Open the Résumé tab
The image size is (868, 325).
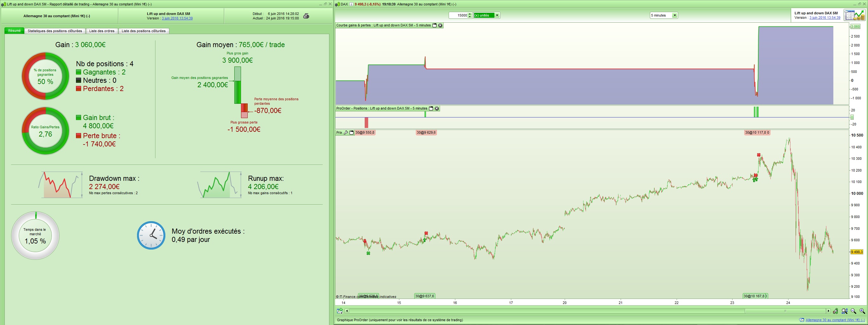point(15,31)
